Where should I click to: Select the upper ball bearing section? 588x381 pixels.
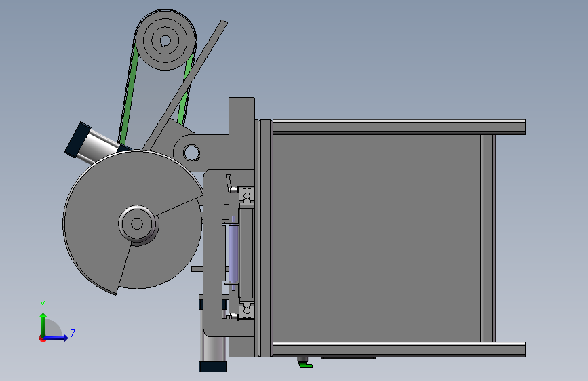(x=246, y=196)
